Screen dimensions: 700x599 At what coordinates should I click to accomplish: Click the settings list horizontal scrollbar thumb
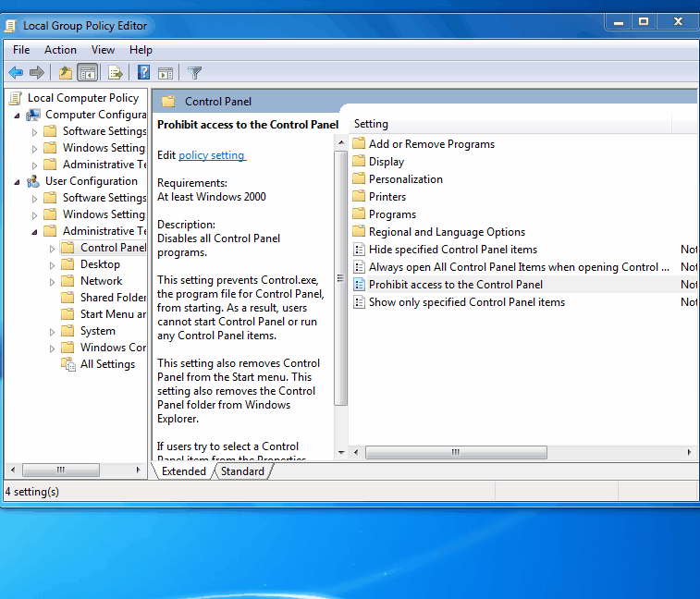tap(456, 452)
